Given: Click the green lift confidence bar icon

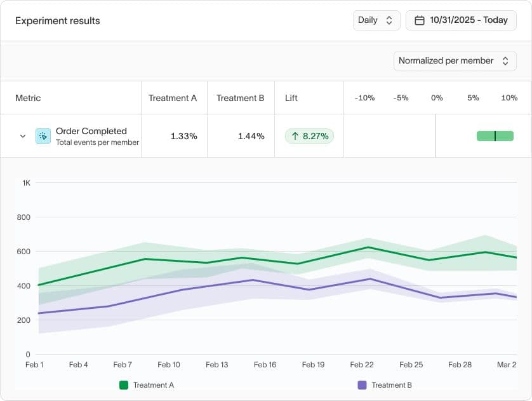Looking at the screenshot, I should click(495, 136).
